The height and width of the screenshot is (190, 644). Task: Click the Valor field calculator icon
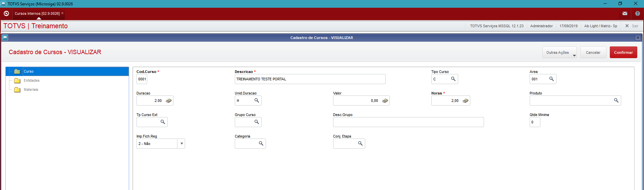(x=385, y=101)
